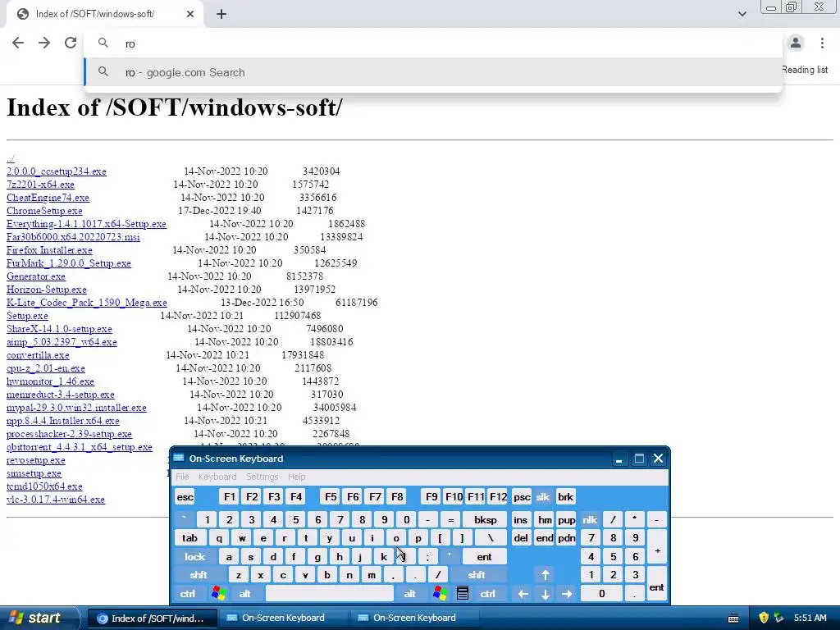Open the ShareX-14.1.0-setup.exe link
The image size is (840, 630).
pyautogui.click(x=59, y=329)
